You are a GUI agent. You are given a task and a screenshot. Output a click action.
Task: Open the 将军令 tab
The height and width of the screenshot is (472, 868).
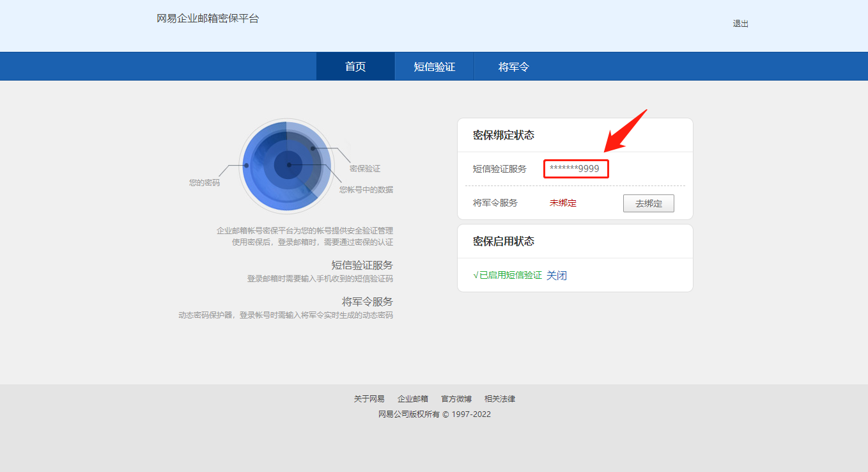[x=514, y=67]
